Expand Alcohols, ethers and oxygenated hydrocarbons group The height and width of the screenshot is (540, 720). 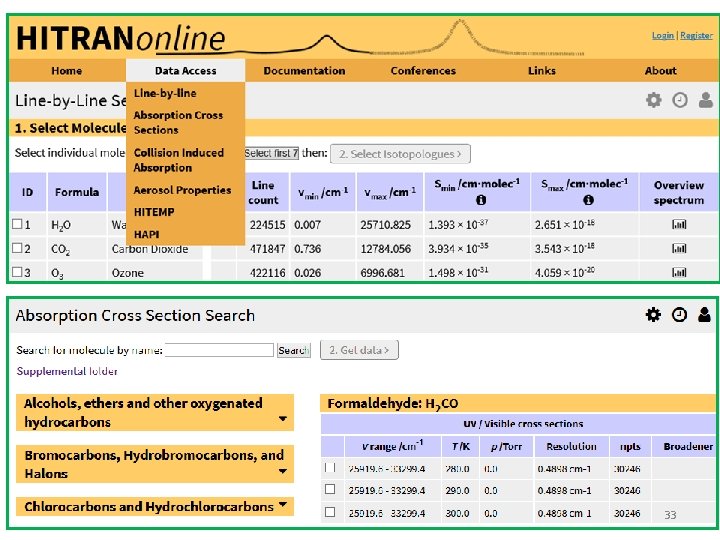(155, 412)
